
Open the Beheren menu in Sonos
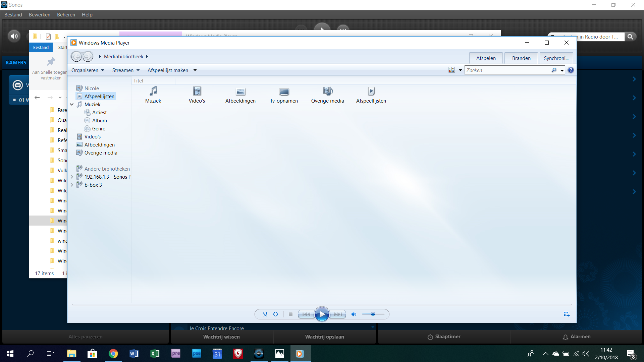click(66, 15)
